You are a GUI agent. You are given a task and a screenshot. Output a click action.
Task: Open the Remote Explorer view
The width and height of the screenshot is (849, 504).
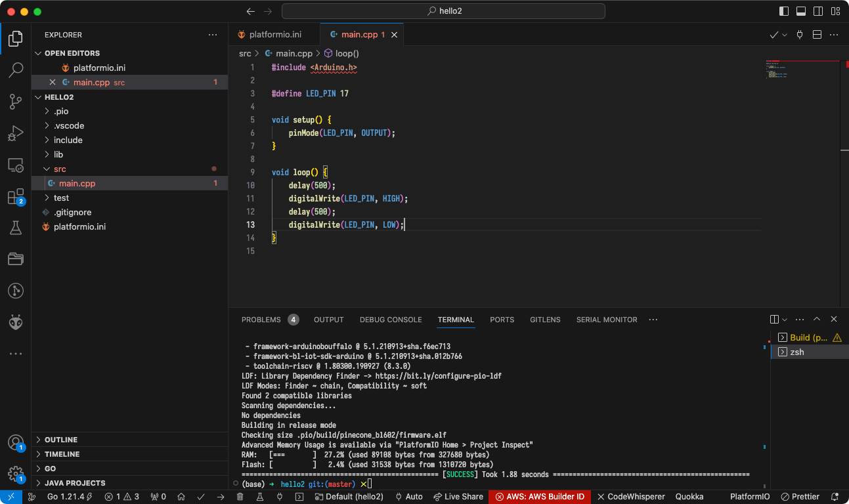[x=16, y=165]
